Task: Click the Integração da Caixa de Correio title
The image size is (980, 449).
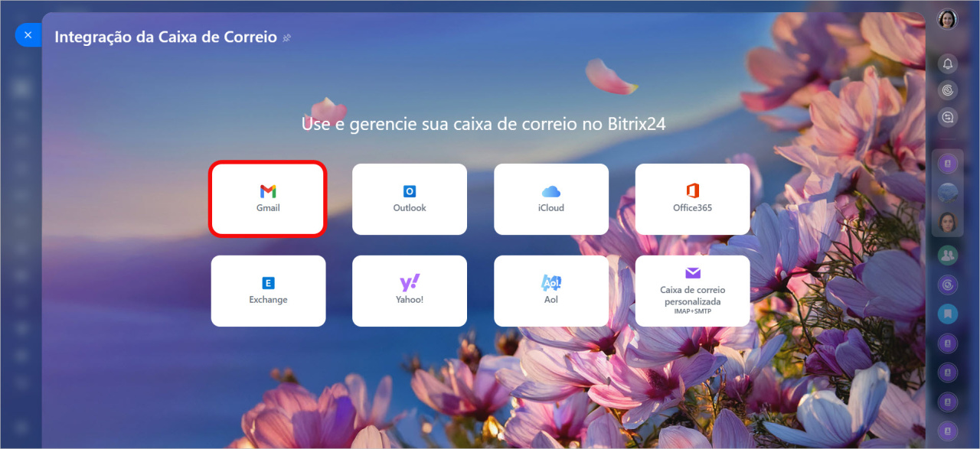Action: click(165, 37)
